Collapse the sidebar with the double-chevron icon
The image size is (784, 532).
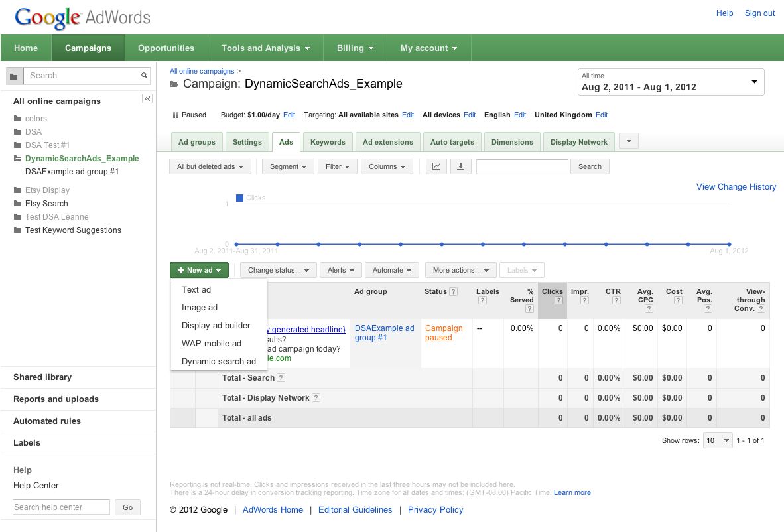(147, 98)
